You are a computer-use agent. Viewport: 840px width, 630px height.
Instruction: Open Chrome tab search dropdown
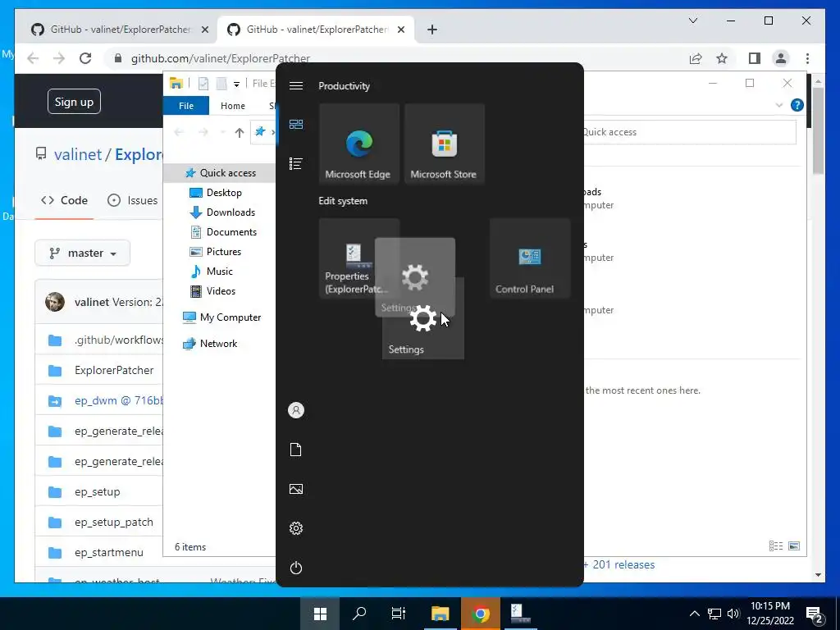tap(692, 21)
